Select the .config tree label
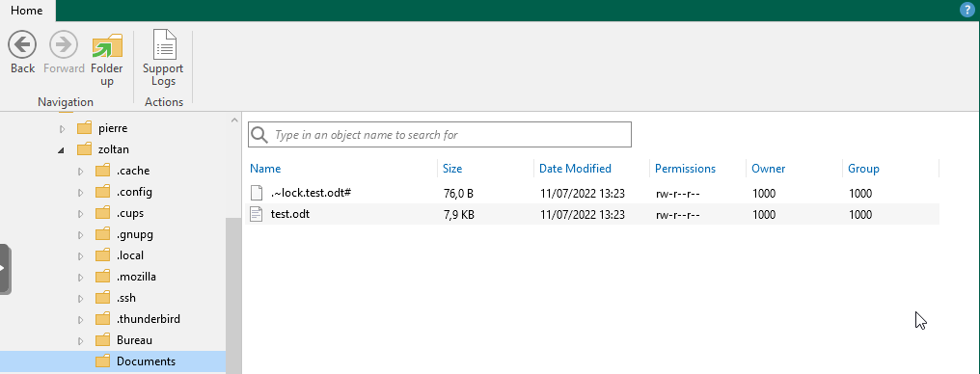980x374 pixels. coord(134,193)
